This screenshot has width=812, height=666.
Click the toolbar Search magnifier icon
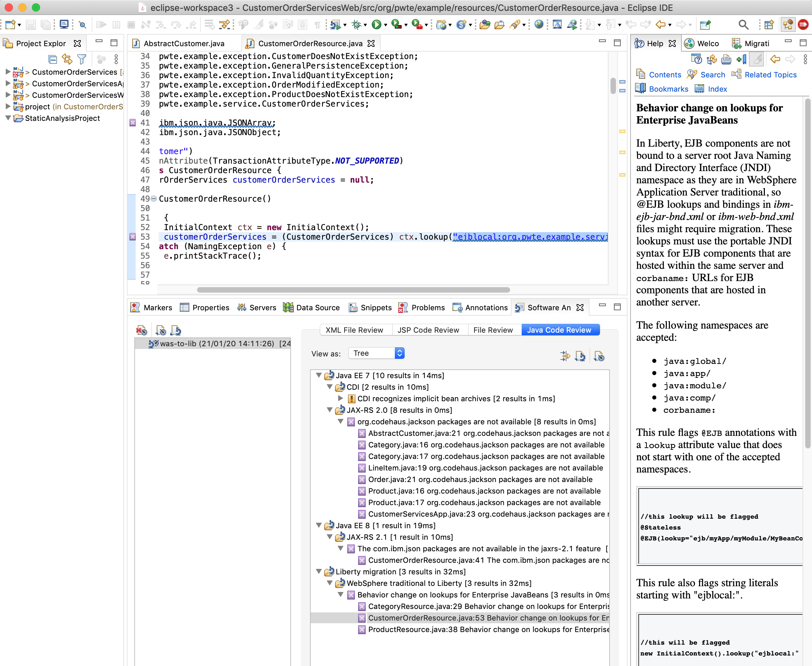pyautogui.click(x=743, y=25)
